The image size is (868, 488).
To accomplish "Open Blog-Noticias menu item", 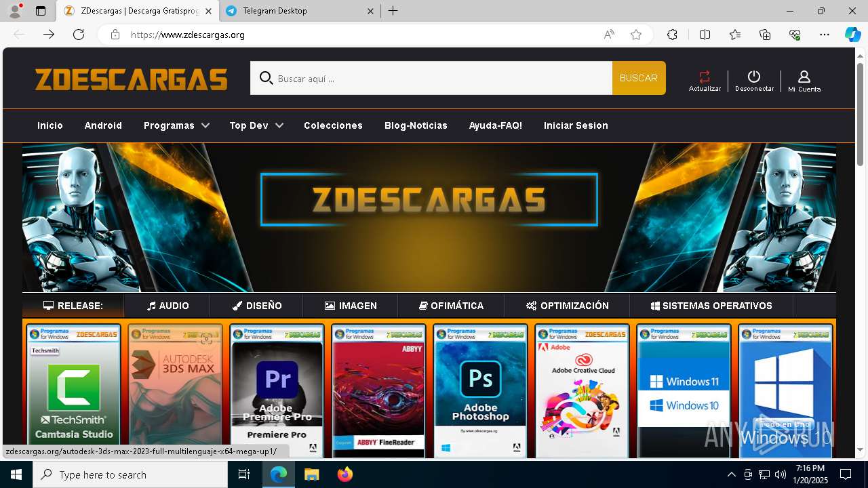I will point(416,125).
